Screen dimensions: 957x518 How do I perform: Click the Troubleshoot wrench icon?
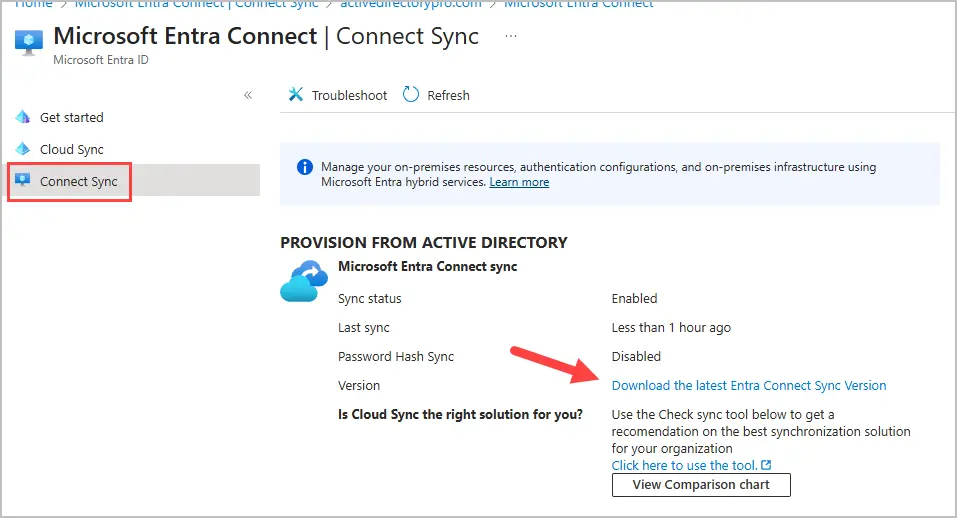tap(295, 95)
